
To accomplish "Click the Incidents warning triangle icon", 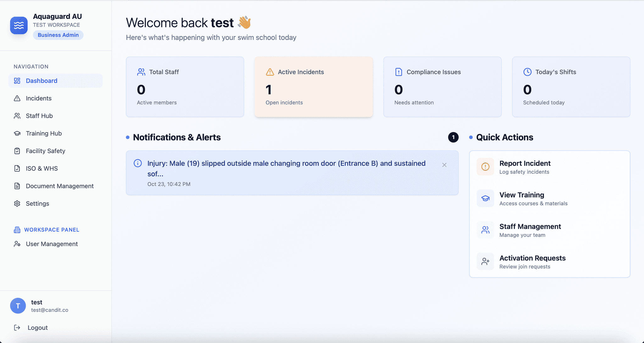I will click(17, 98).
